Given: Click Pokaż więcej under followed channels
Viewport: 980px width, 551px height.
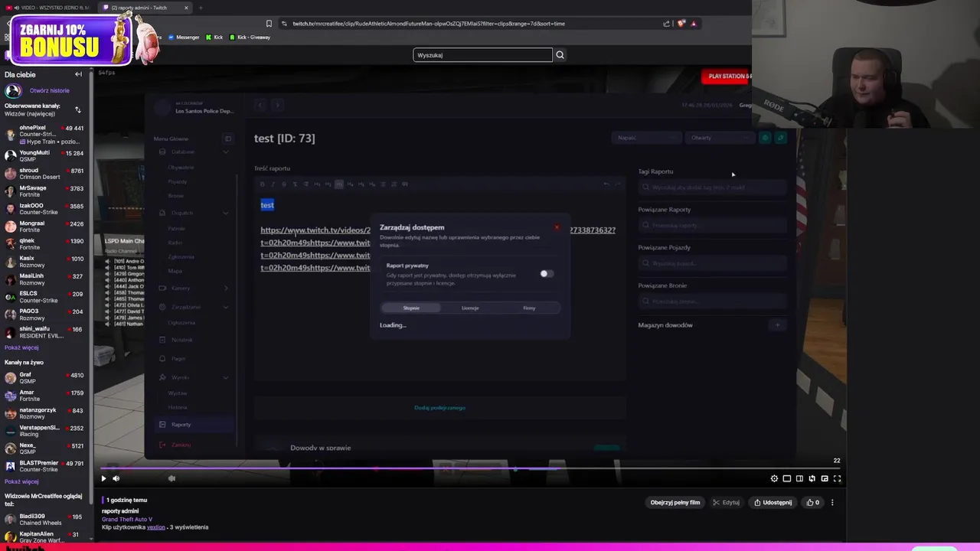Looking at the screenshot, I should [x=21, y=347].
